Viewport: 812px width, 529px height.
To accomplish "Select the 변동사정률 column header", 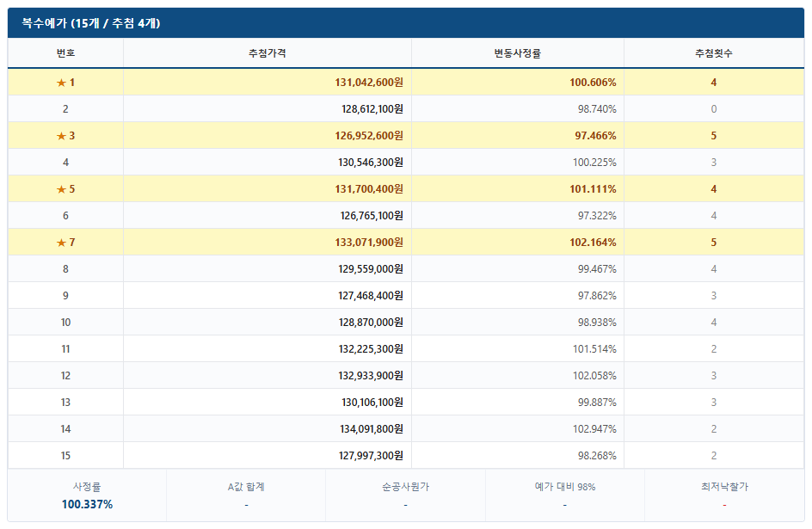I will [x=517, y=52].
